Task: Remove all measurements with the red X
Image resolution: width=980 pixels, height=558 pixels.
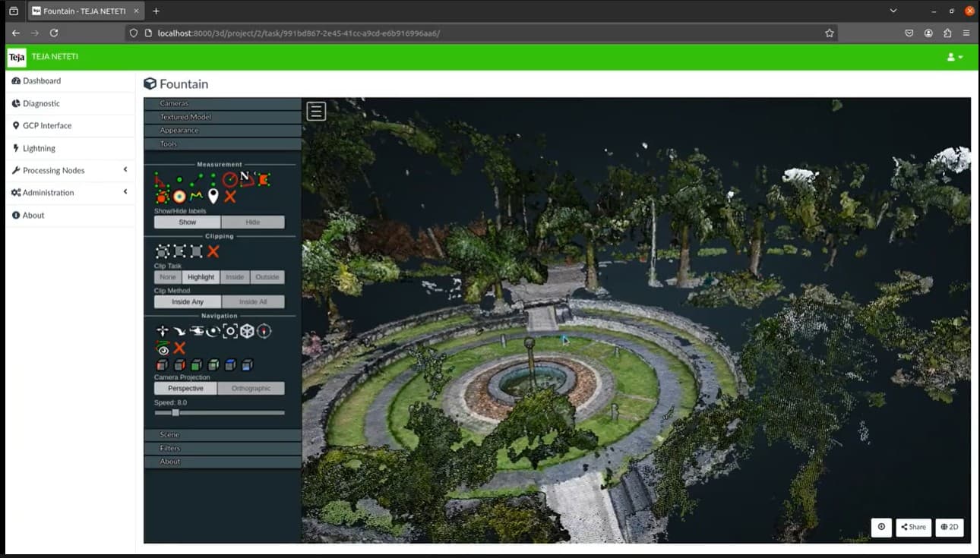Action: pyautogui.click(x=230, y=196)
